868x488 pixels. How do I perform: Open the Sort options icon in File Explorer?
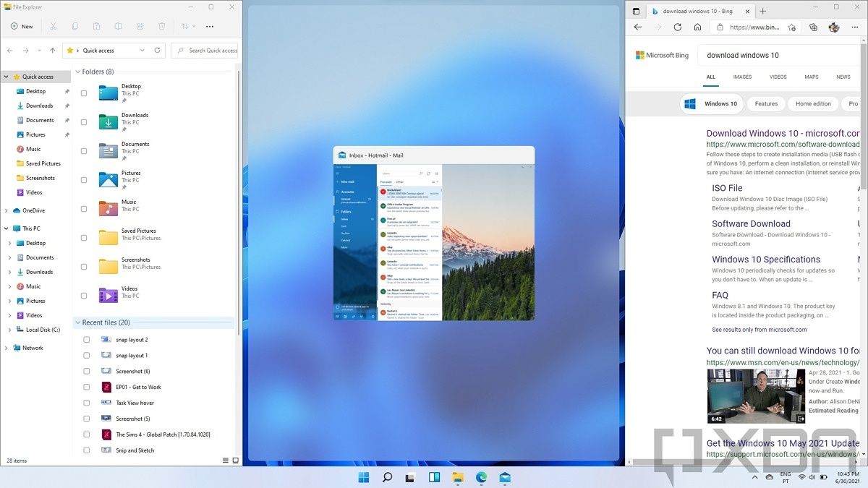click(185, 26)
